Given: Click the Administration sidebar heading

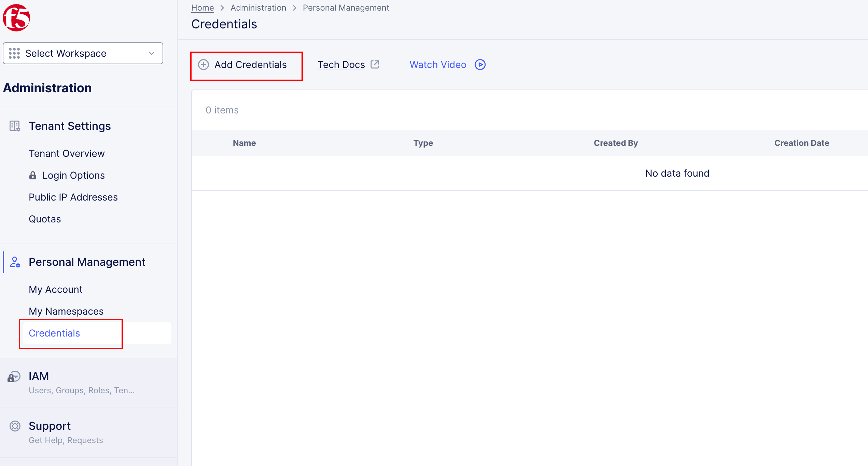Looking at the screenshot, I should click(x=47, y=88).
